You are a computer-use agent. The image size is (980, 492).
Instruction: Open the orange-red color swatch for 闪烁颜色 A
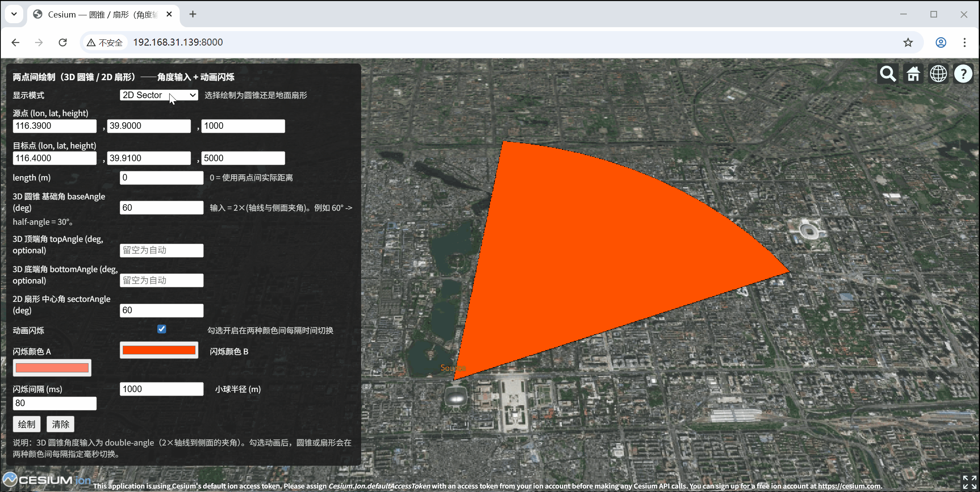[159, 350]
